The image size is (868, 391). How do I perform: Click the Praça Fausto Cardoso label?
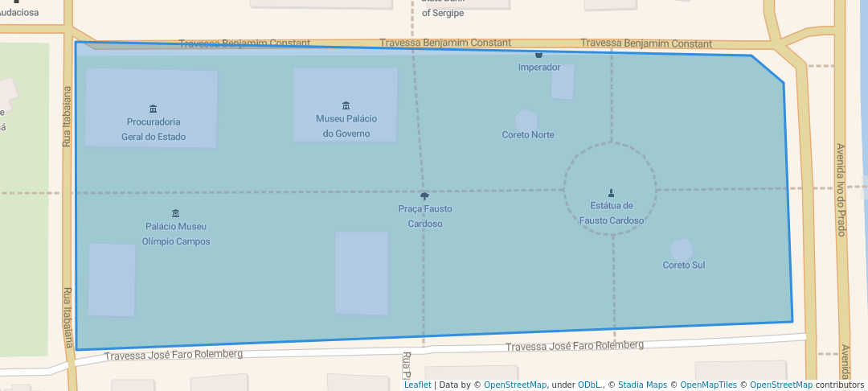[425, 216]
